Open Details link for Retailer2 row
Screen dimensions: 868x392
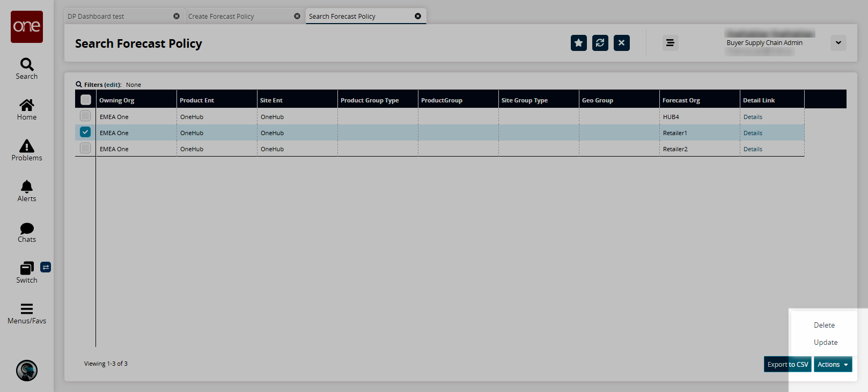click(753, 149)
